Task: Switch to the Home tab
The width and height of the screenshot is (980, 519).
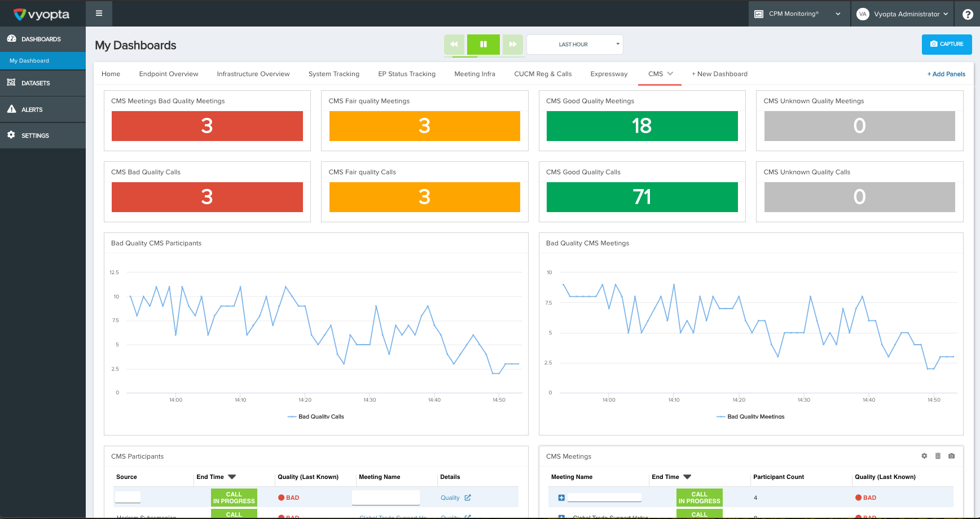Action: tap(111, 74)
